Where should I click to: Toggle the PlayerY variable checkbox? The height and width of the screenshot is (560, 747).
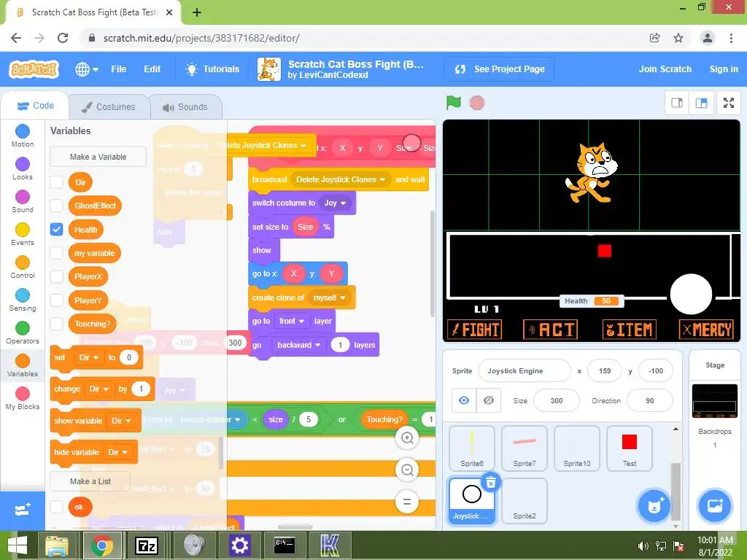(x=57, y=300)
